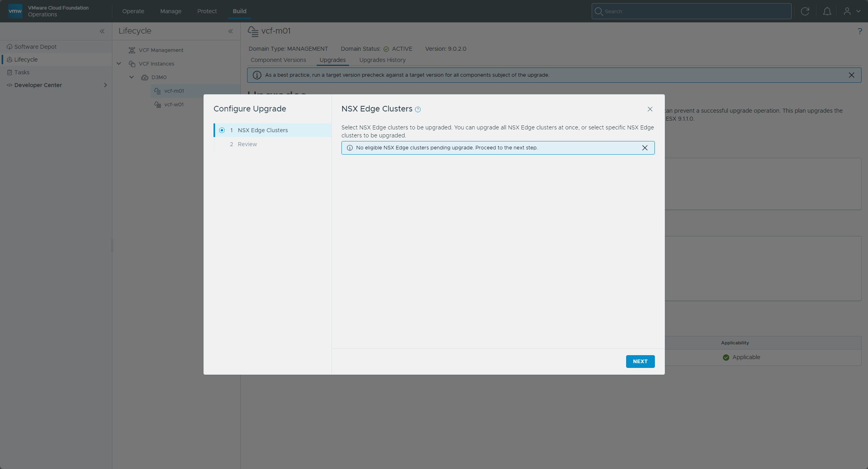Click the vcf-m01 page title icon
Screen dimensions: 868x469
tap(253, 31)
